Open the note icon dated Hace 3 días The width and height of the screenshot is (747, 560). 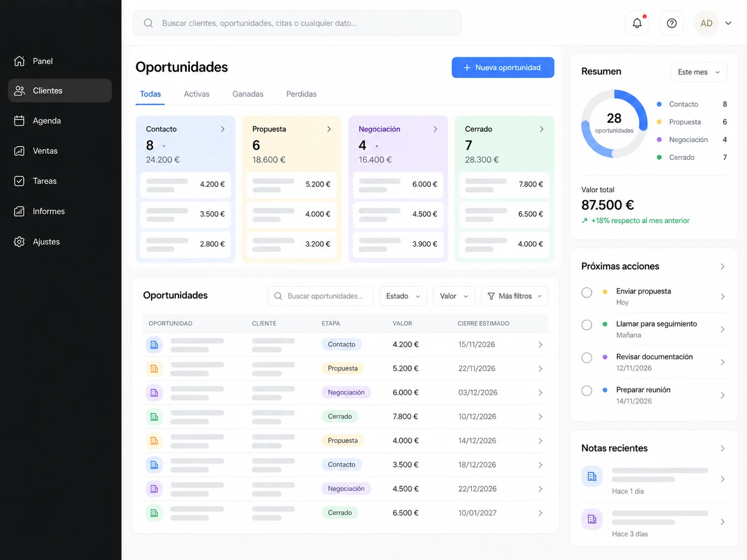[592, 519]
